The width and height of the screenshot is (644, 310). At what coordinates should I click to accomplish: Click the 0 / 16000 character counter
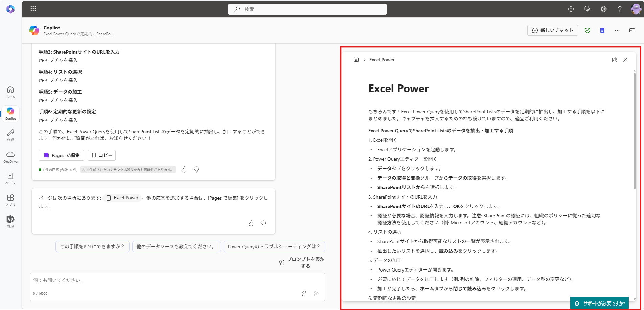[x=40, y=294]
